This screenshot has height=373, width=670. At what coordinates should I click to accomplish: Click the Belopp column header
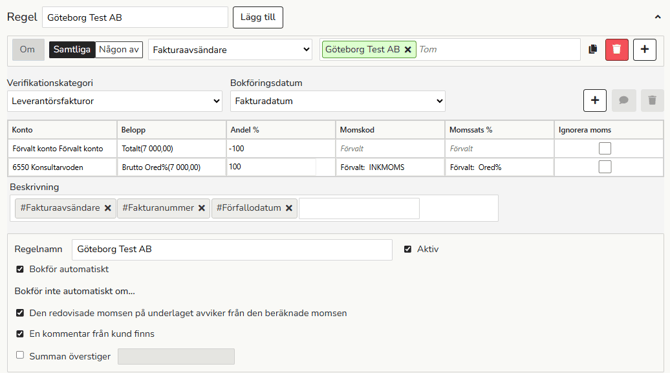171,130
